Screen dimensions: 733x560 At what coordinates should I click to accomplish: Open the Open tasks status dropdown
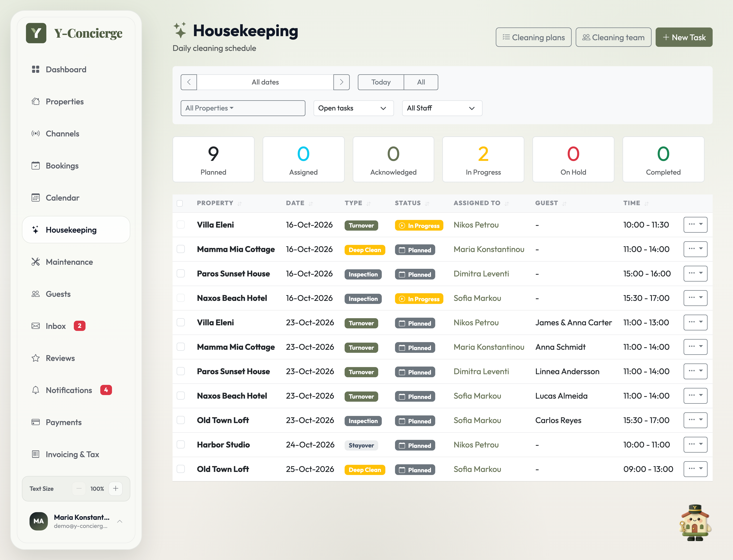[x=353, y=108]
